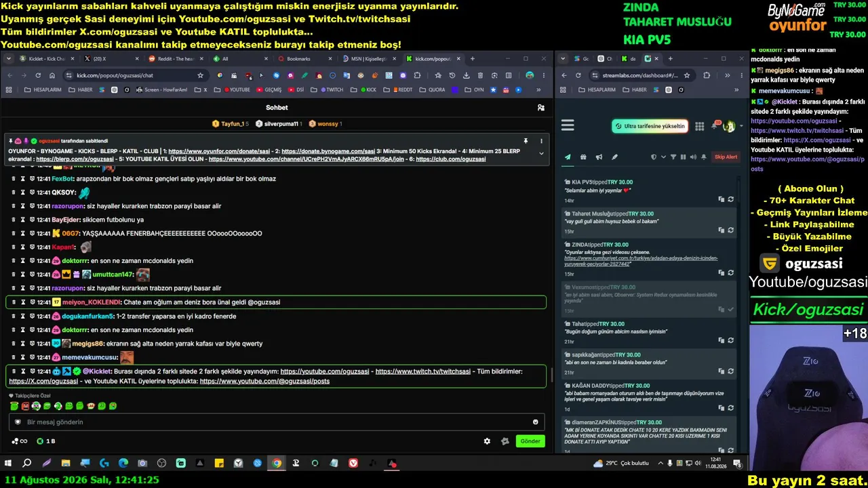
Task: Click the green Gönder send button
Action: [530, 441]
